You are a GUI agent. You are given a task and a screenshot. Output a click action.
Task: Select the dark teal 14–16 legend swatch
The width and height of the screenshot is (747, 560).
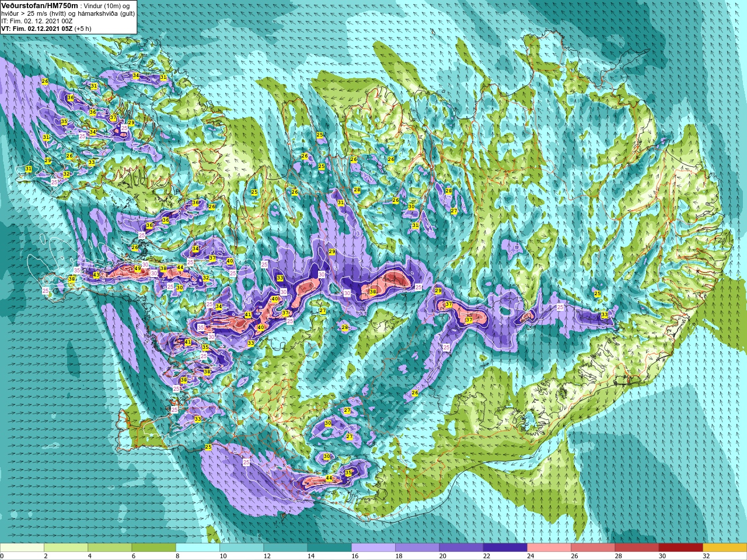(x=330, y=548)
